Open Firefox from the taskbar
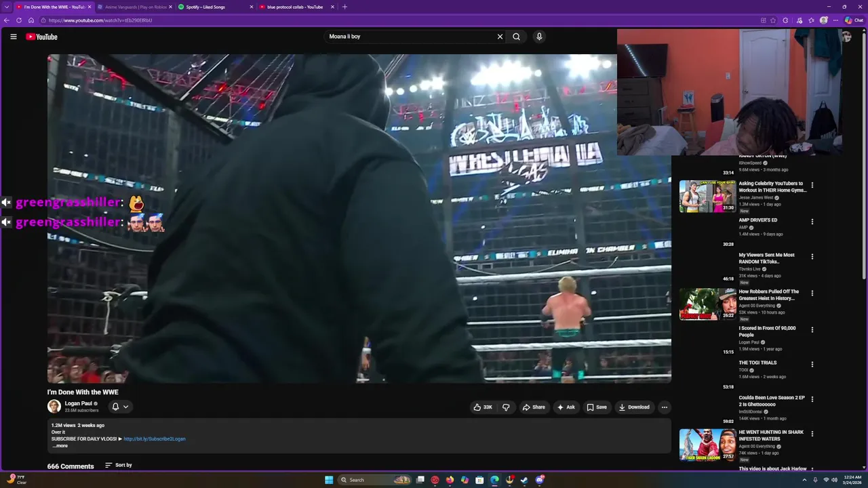Viewport: 868px width, 488px height. (x=450, y=480)
